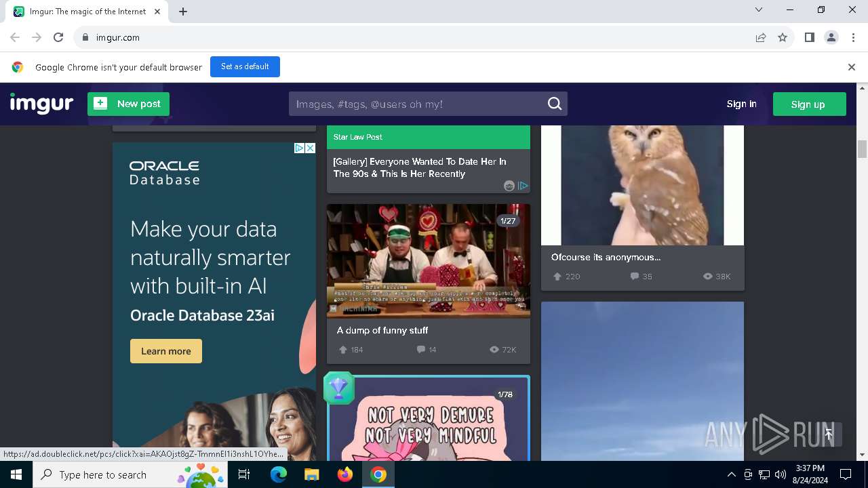
Task: Upvote arrow on A dump of funny stuff
Action: (343, 350)
